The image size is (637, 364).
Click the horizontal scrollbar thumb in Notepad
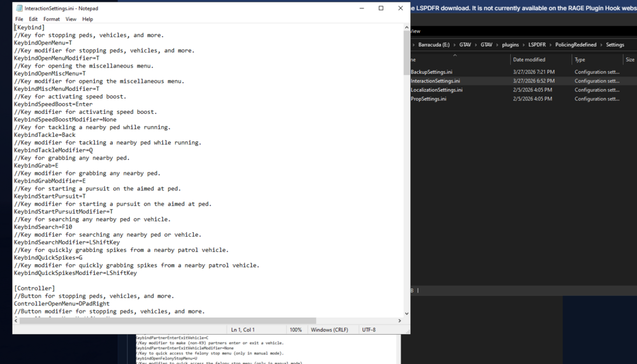[x=168, y=321]
